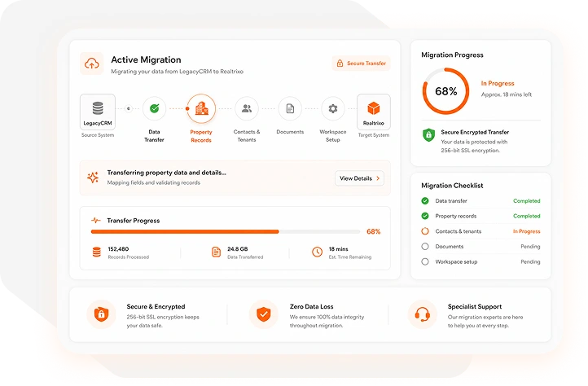Select the empty Workspace setup checklist circle
This screenshot has height=386, width=588.
(425, 261)
